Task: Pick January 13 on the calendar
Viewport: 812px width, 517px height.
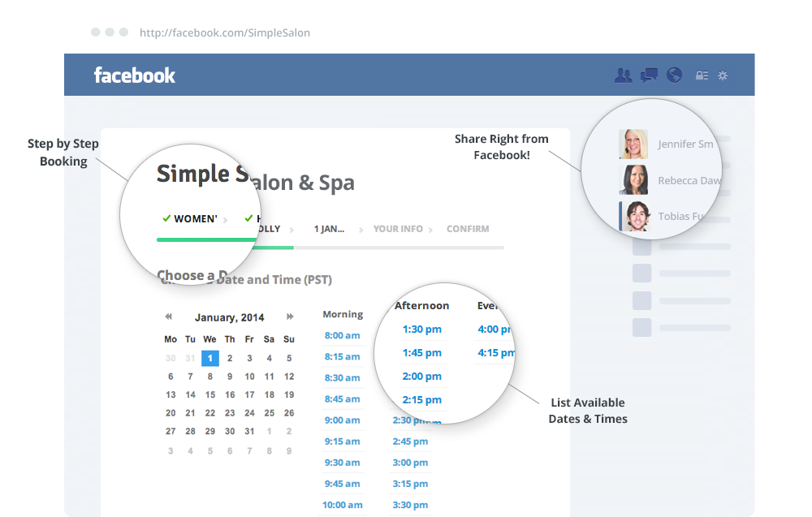Action: (171, 394)
